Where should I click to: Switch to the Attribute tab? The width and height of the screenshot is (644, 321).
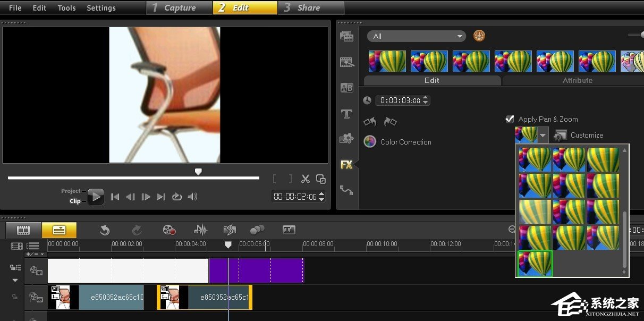click(577, 80)
